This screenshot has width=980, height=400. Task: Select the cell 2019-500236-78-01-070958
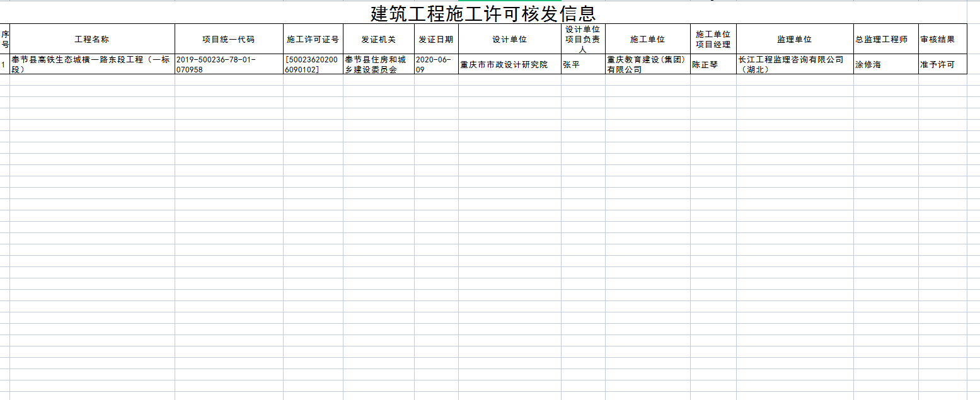click(229, 64)
